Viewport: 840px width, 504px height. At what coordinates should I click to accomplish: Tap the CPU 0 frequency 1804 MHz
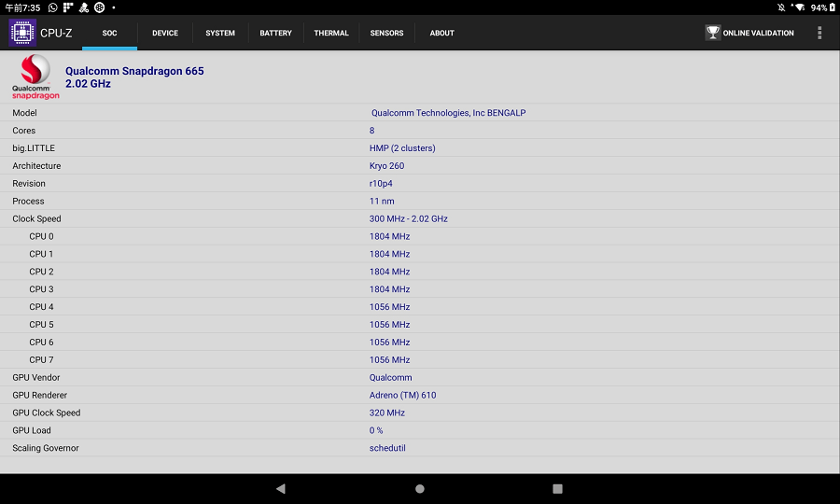click(x=389, y=236)
